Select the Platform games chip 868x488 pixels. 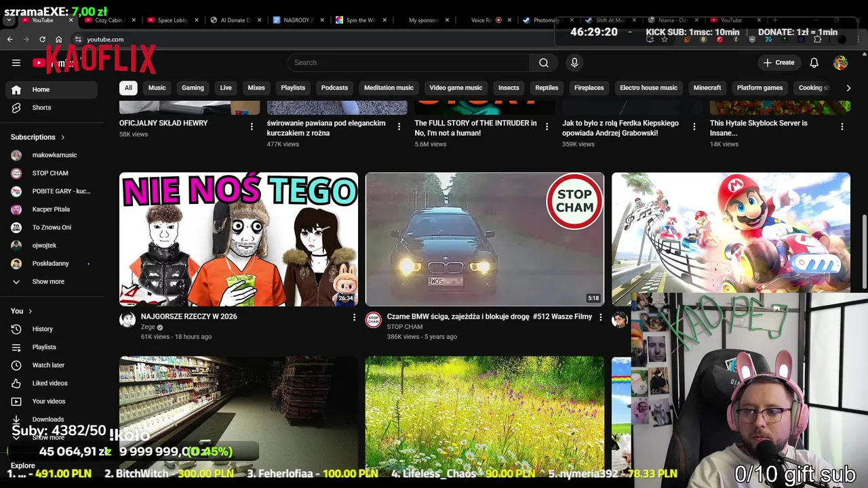pos(760,87)
